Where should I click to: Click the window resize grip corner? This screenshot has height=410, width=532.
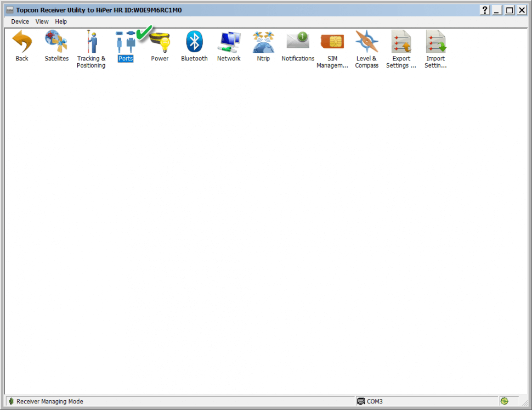pos(524,402)
